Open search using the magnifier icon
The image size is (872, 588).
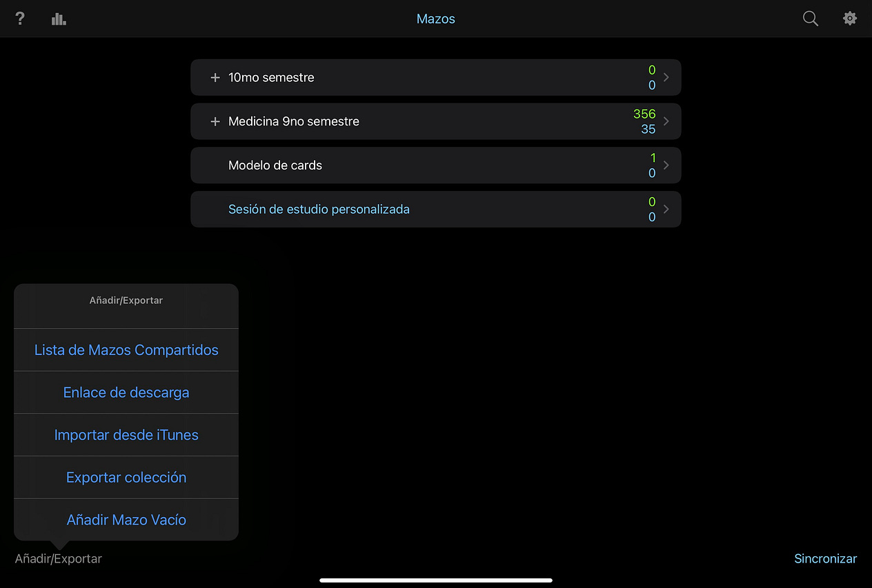pos(810,19)
